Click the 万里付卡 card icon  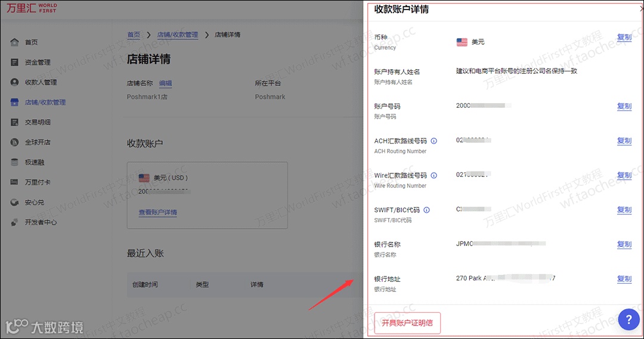point(14,182)
